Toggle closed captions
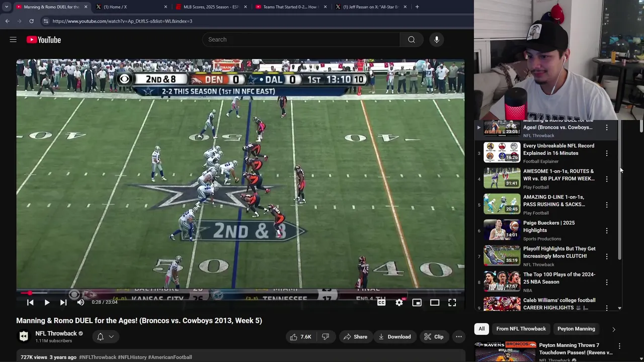Screen dimensions: 644x362 click(381, 302)
